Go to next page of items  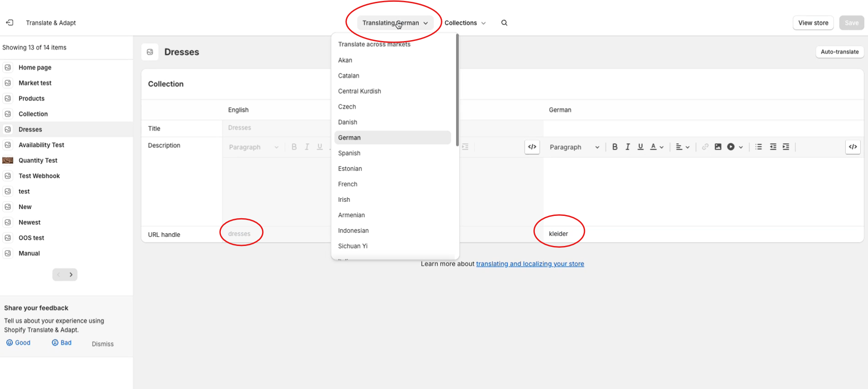(x=71, y=275)
